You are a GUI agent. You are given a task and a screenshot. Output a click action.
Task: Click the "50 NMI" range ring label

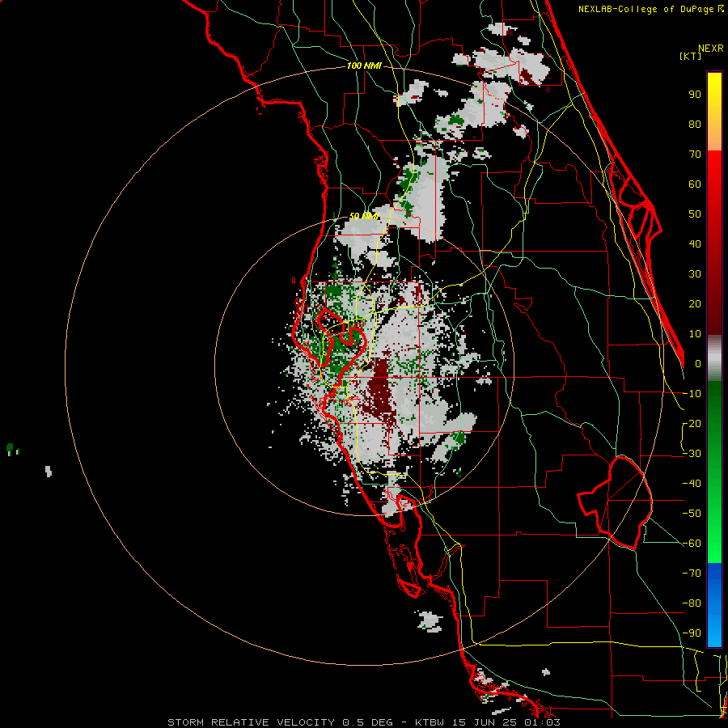tap(364, 216)
